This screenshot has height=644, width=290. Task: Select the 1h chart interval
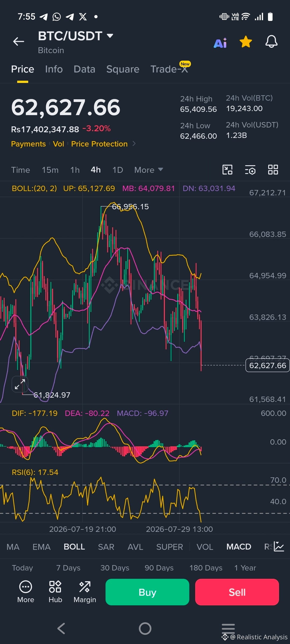pyautogui.click(x=75, y=170)
